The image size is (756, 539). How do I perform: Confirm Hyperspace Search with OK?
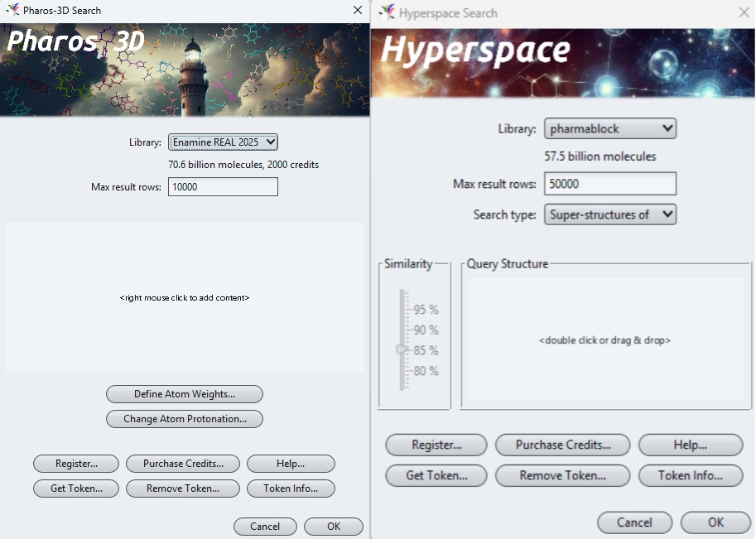(x=716, y=522)
